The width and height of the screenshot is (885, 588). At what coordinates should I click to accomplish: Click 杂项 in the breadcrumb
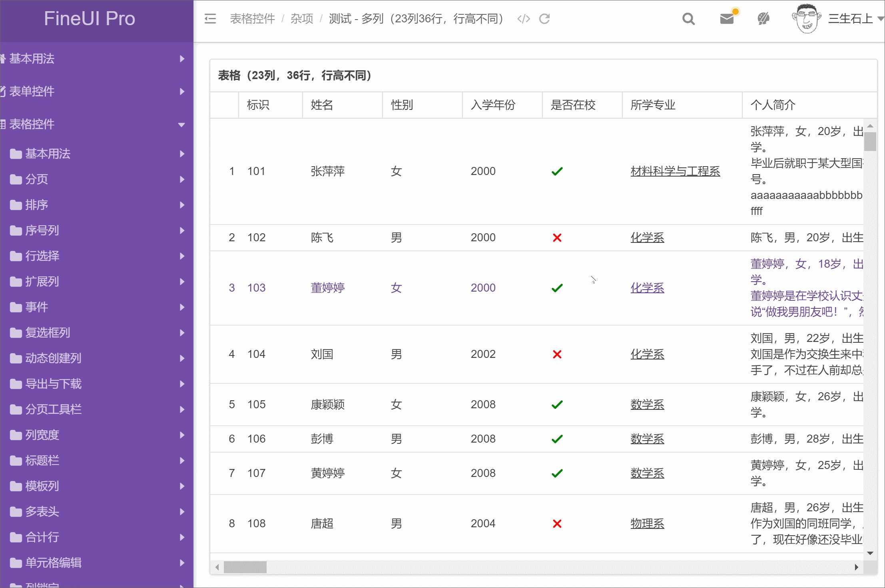click(302, 19)
